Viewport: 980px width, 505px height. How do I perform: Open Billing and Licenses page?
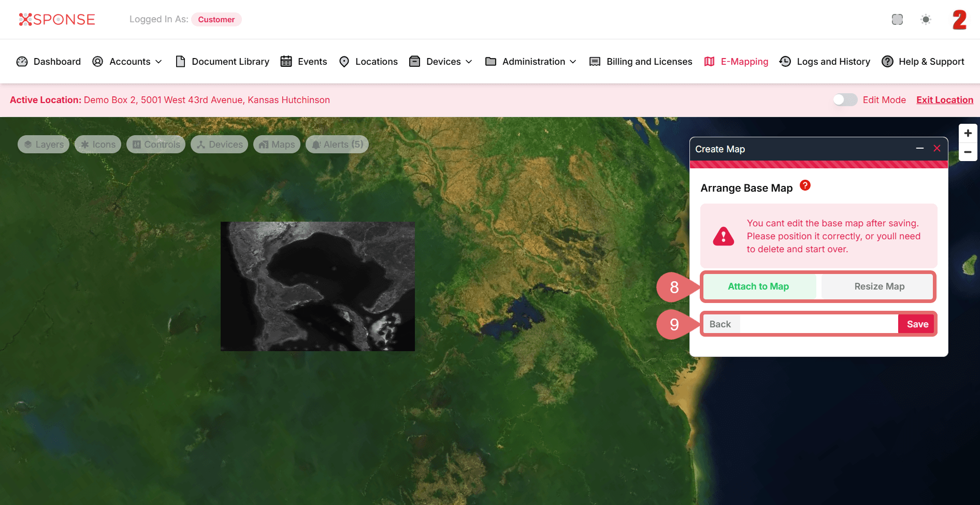pos(641,62)
